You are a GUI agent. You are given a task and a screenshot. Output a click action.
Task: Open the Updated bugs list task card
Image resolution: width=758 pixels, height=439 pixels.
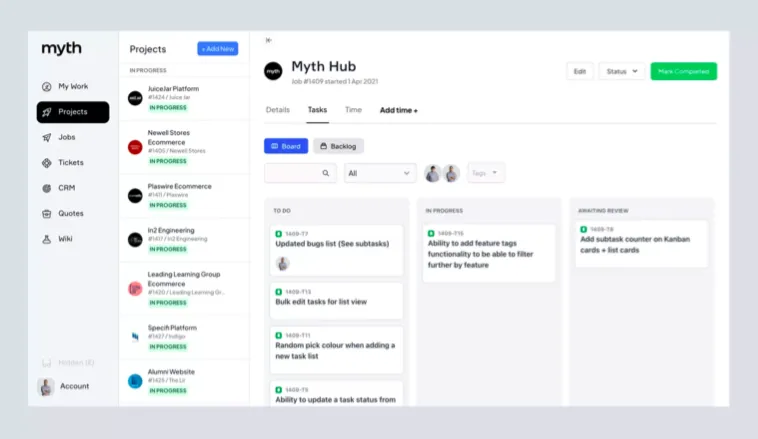tap(336, 250)
